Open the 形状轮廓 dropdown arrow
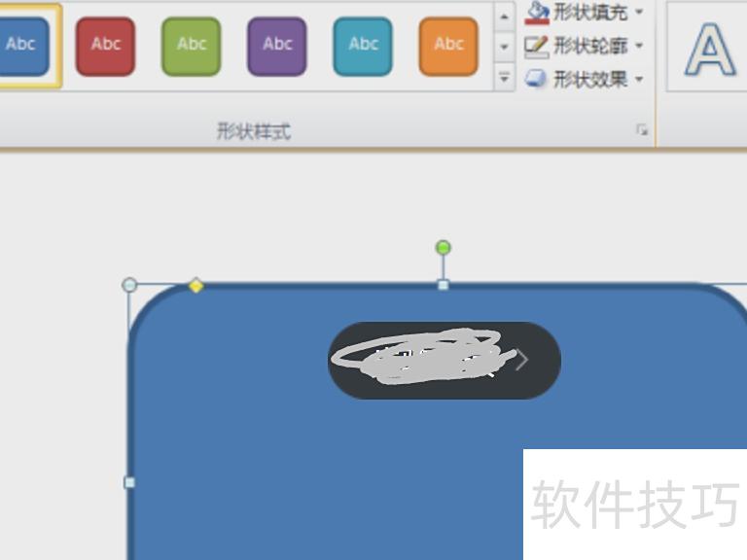 point(639,46)
